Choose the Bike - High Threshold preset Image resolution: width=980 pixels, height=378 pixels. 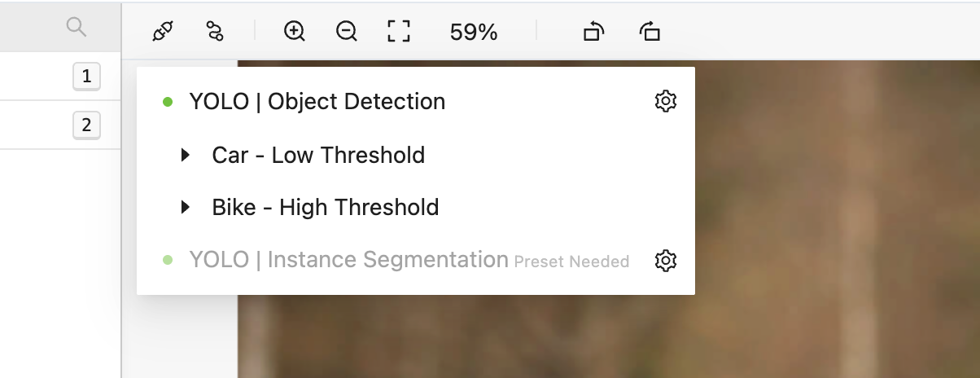[325, 208]
